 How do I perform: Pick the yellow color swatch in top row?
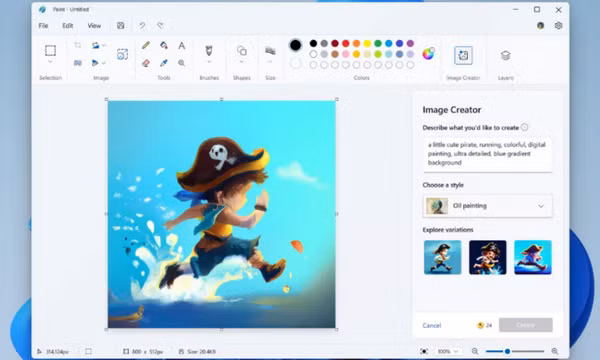[x=367, y=43]
